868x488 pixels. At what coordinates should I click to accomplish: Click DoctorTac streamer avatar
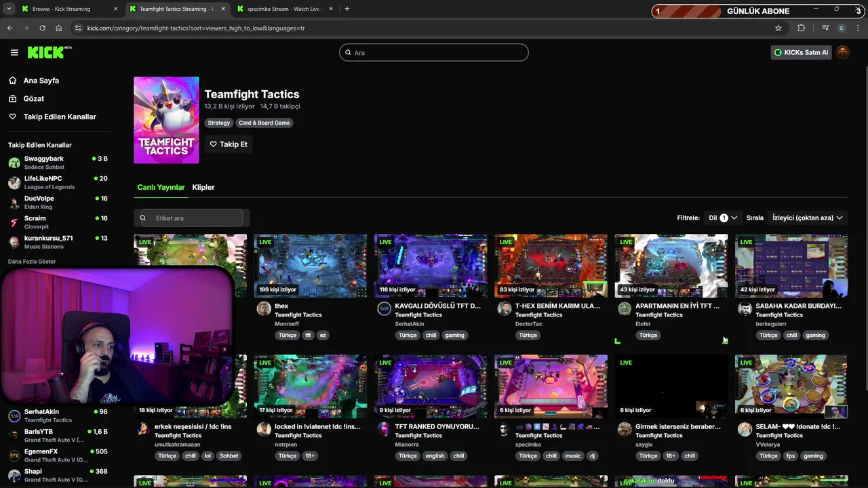coord(504,309)
